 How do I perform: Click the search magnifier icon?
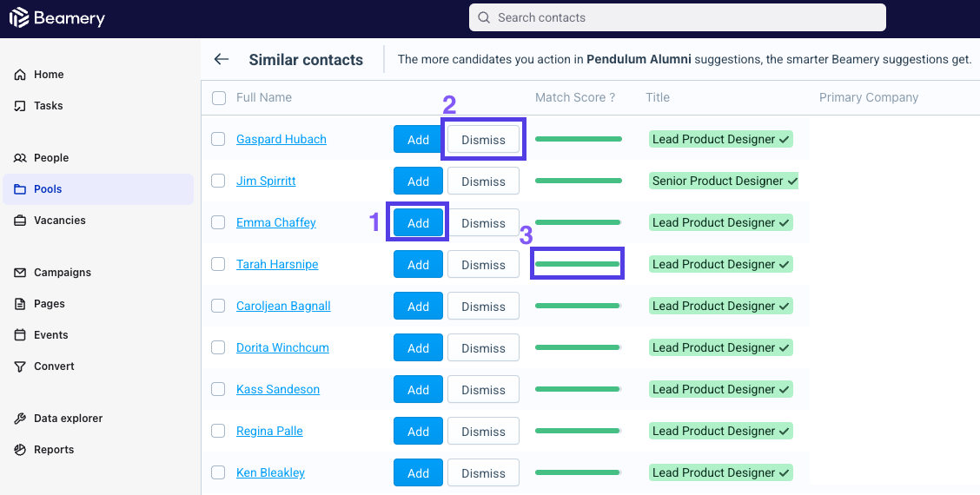(x=484, y=17)
